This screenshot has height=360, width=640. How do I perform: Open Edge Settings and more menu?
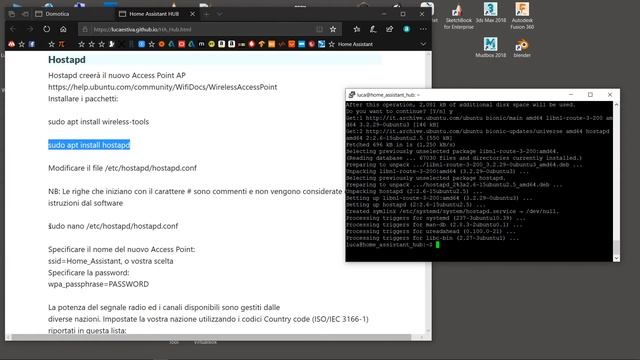423,29
